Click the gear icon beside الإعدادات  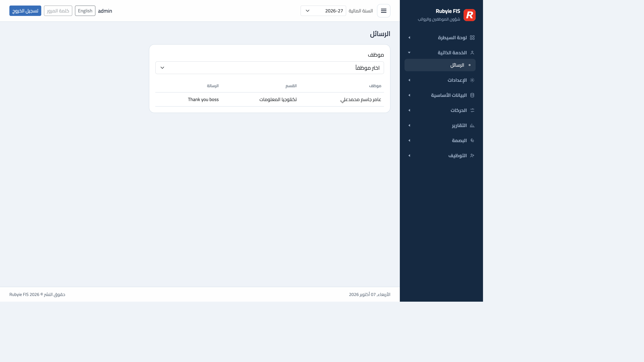click(472, 80)
